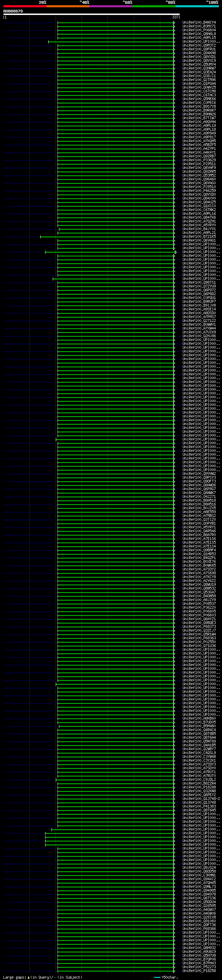Select hit label UniRef100_P41383
The image size is (222, 980).
coord(199,807)
